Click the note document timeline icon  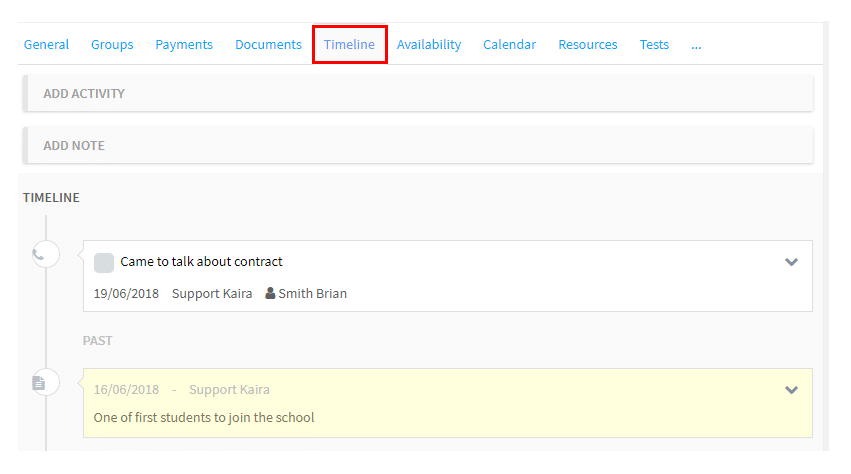tap(46, 383)
